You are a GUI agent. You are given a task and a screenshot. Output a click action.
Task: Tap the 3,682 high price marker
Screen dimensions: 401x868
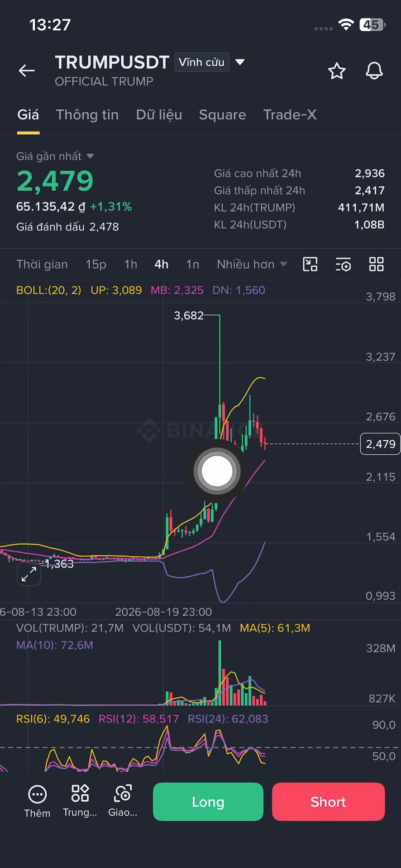(x=189, y=316)
